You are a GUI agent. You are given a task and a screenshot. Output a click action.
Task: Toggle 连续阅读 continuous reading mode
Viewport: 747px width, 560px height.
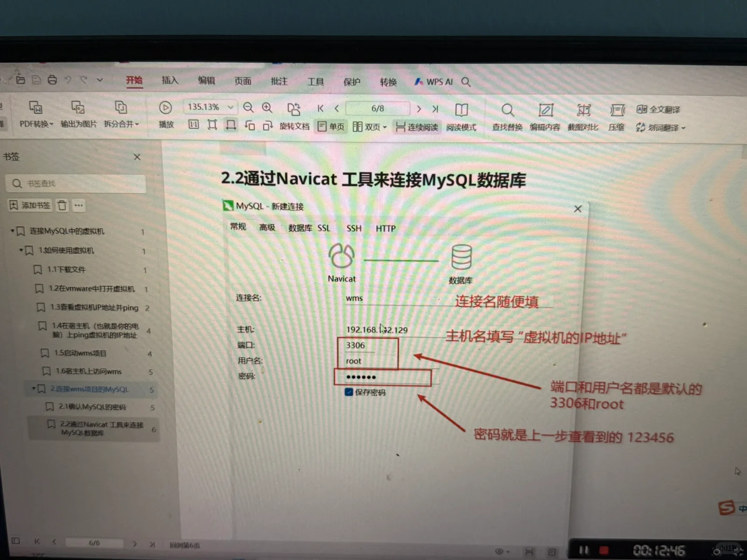point(417,127)
